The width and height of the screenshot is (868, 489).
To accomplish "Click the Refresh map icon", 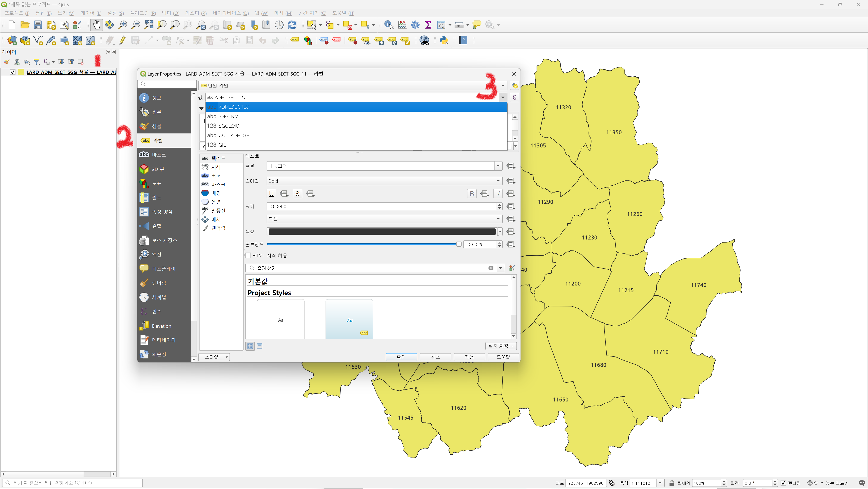I will [292, 25].
